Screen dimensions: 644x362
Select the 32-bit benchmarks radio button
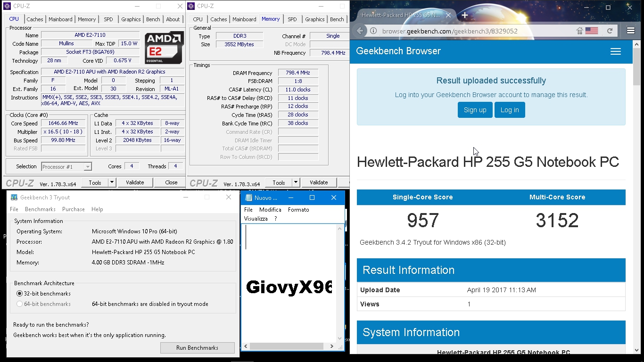pyautogui.click(x=20, y=294)
